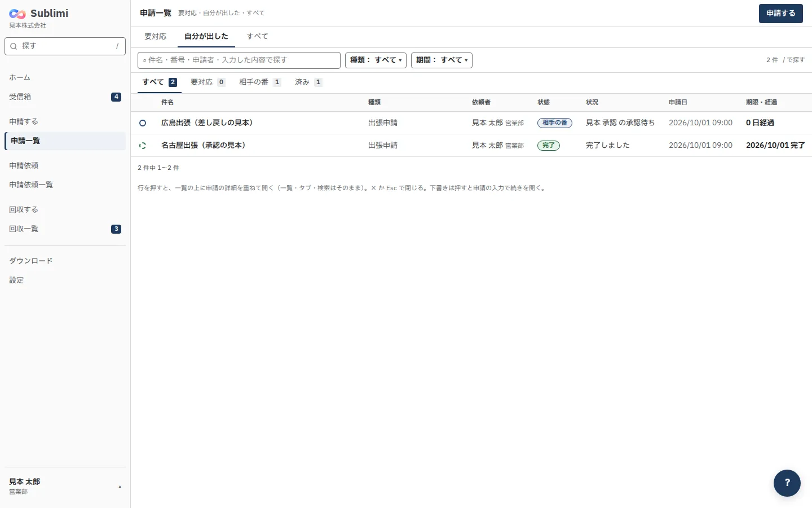Switch to the 要対応 top tab
Viewport: 812px width, 508px height.
155,37
